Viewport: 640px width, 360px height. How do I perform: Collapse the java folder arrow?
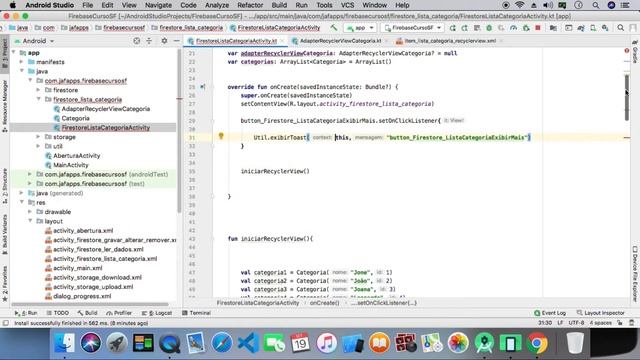[x=22, y=71]
